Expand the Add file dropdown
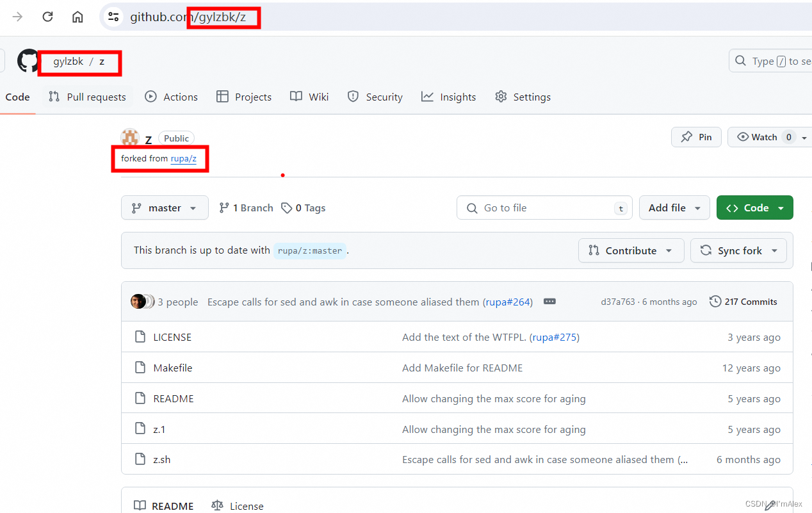 point(674,208)
